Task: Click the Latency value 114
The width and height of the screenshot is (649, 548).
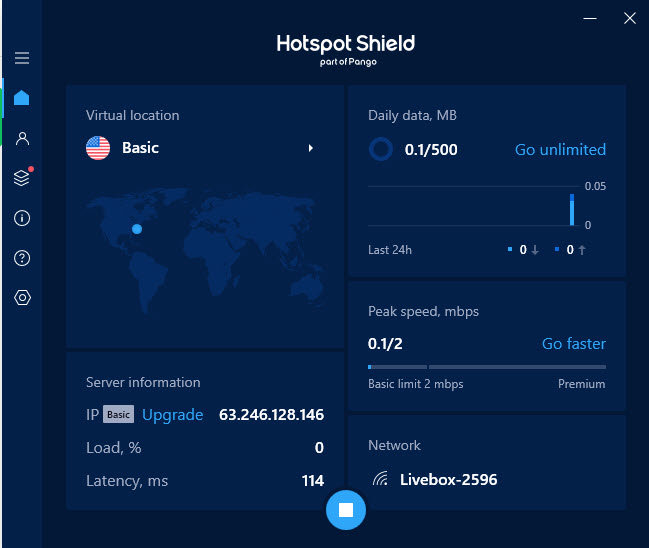Action: click(313, 481)
